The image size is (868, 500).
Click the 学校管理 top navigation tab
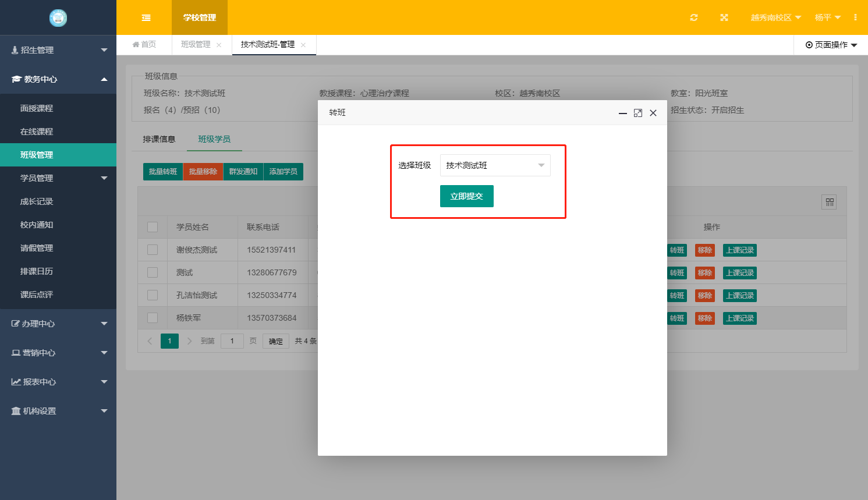200,17
